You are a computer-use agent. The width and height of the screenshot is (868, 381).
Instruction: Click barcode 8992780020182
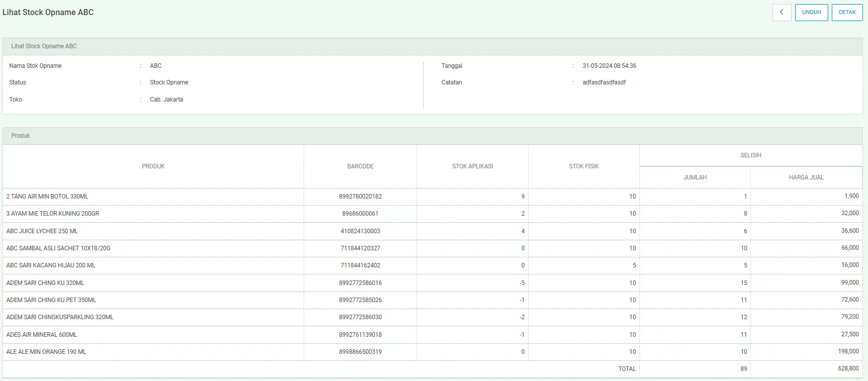[x=360, y=197]
